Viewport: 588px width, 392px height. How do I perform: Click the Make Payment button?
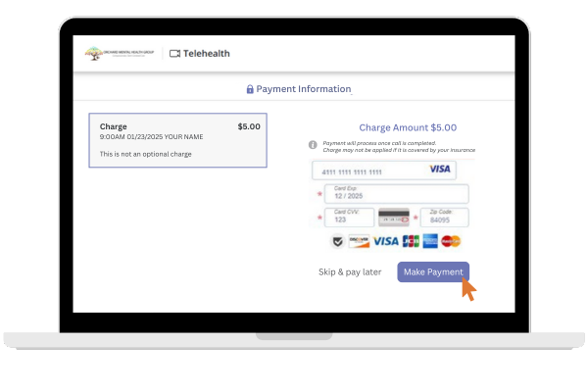pos(433,272)
